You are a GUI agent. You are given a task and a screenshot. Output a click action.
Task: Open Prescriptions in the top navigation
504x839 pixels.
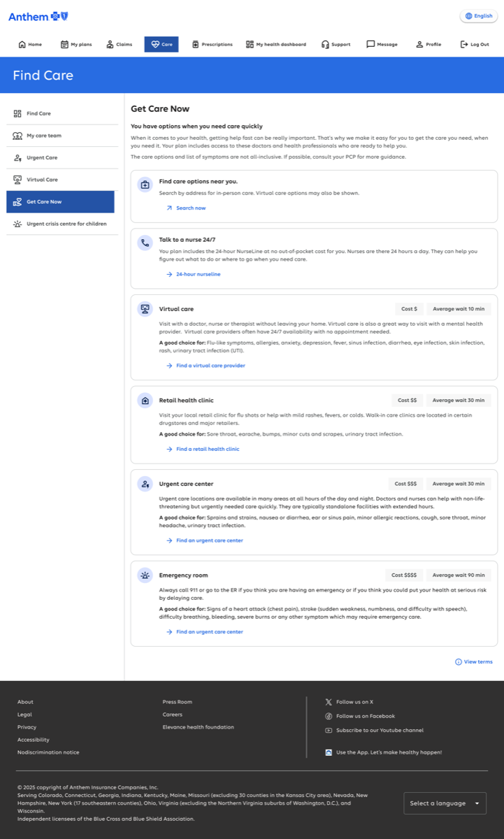click(212, 44)
